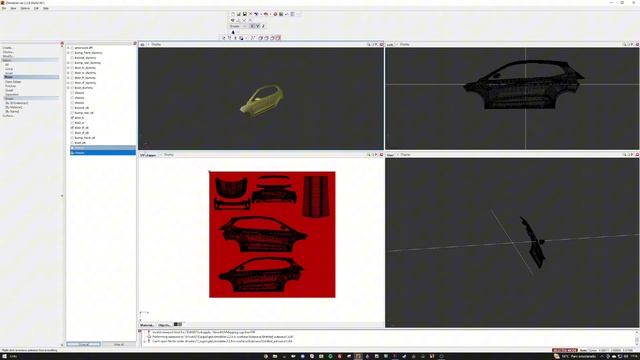Open the Disable dropdown in the toolbar

[x=239, y=26]
